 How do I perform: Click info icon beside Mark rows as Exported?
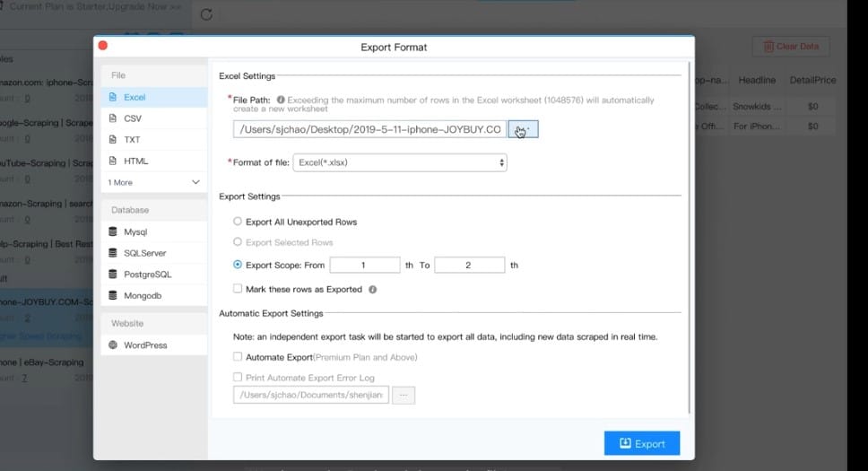pyautogui.click(x=372, y=289)
